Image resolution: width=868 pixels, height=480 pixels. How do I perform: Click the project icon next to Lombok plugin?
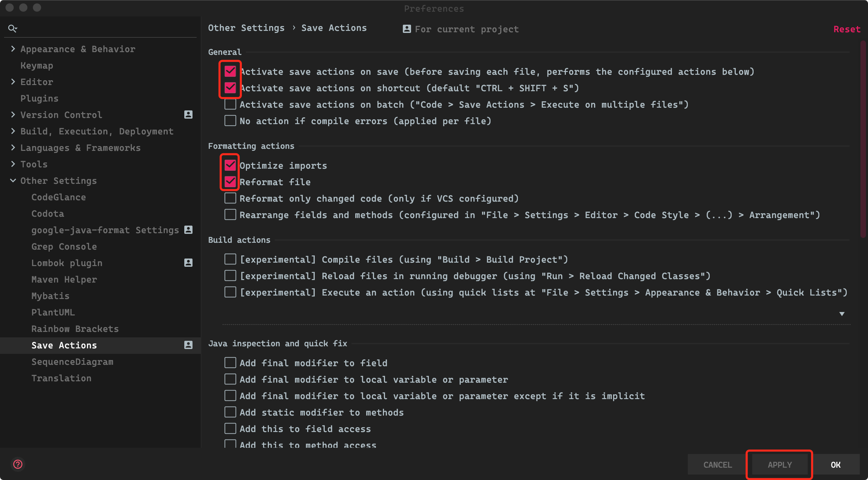pos(188,263)
